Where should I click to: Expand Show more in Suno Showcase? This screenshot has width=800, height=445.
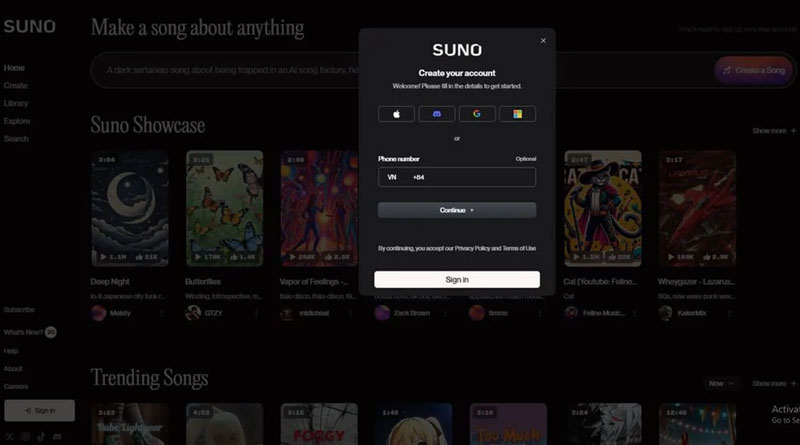[774, 131]
